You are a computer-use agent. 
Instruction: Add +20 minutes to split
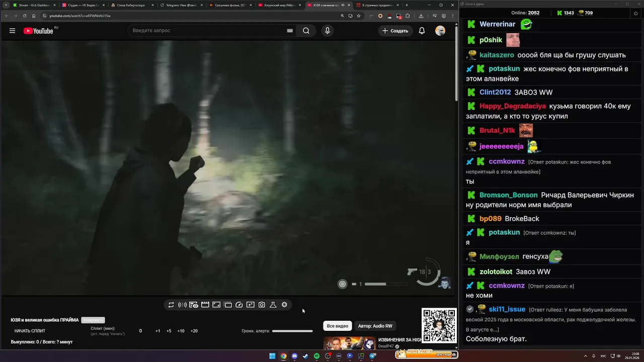[x=194, y=331]
